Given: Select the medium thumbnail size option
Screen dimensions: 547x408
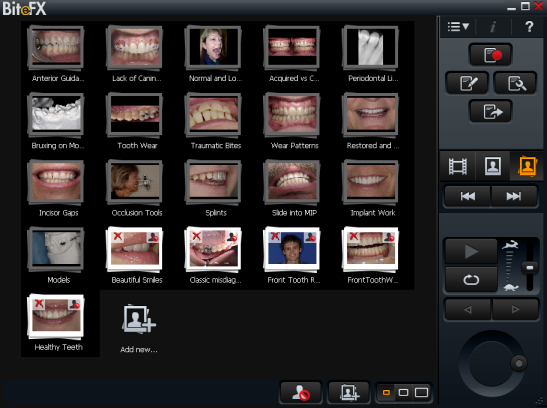Looking at the screenshot, I should (x=403, y=393).
